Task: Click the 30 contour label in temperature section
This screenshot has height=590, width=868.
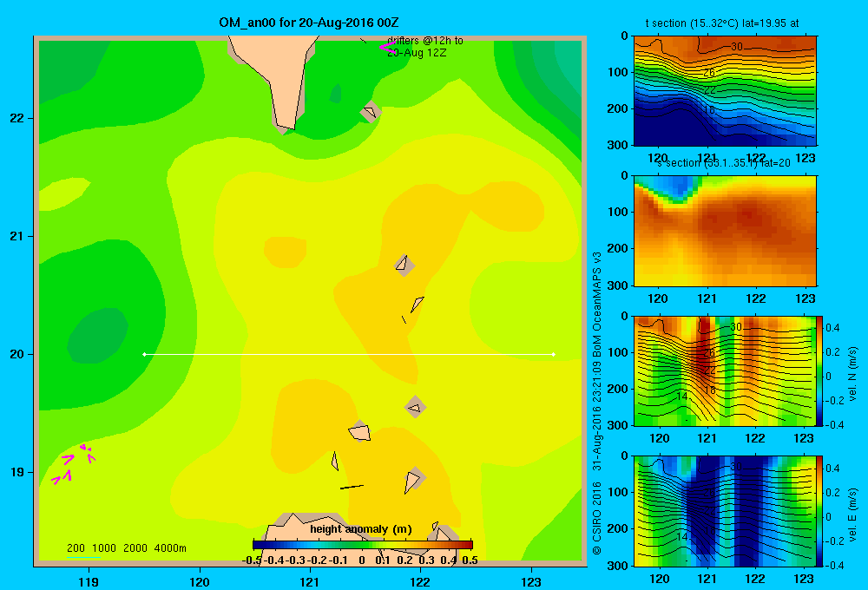Action: point(737,47)
